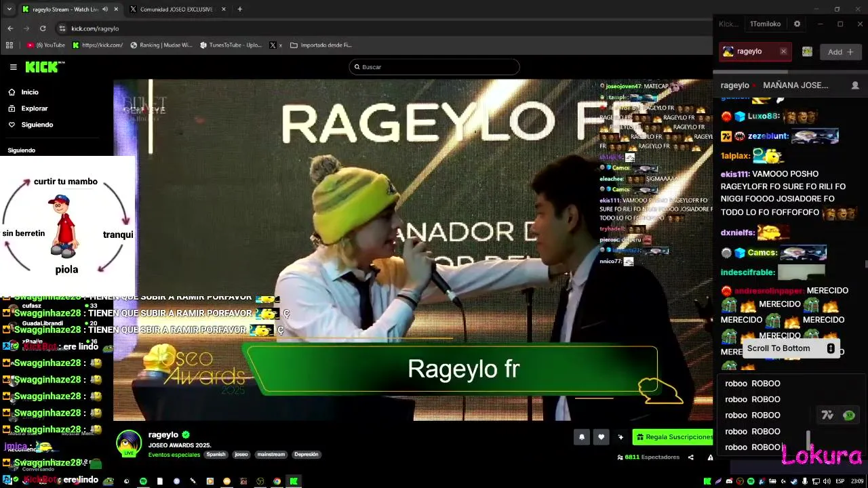868x488 pixels.
Task: Click the browser forward arrow
Action: pos(26,28)
